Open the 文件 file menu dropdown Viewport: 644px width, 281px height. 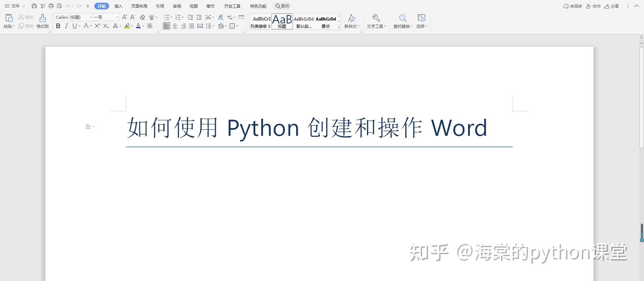click(x=15, y=6)
